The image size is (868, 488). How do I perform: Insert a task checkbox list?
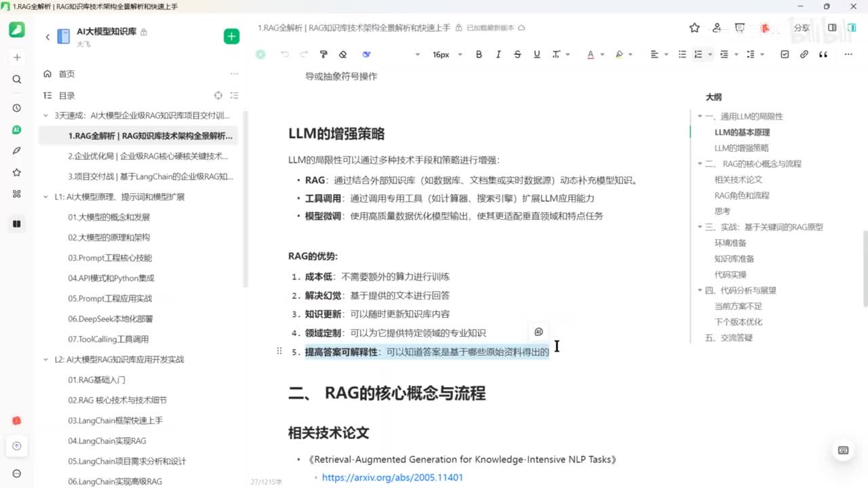point(785,54)
